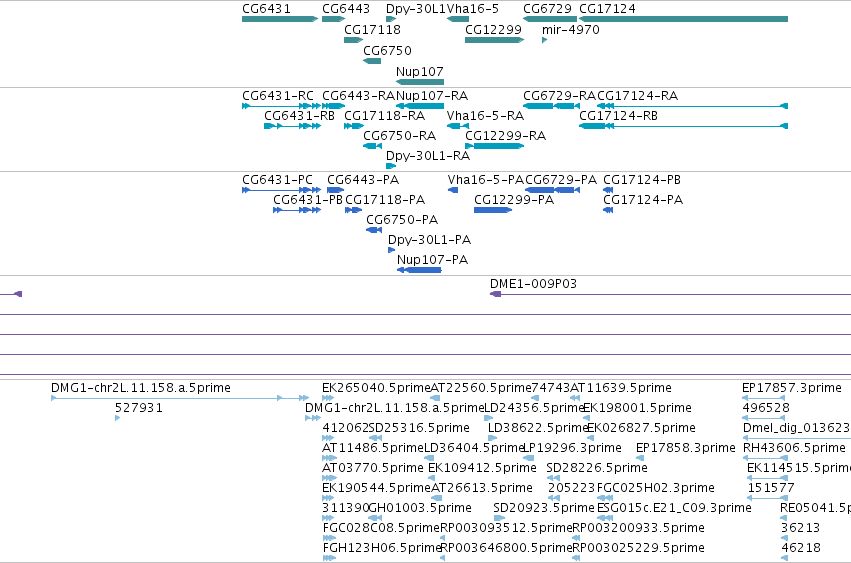
Task: Click the CG17124-RA transcript label
Action: pos(637,96)
